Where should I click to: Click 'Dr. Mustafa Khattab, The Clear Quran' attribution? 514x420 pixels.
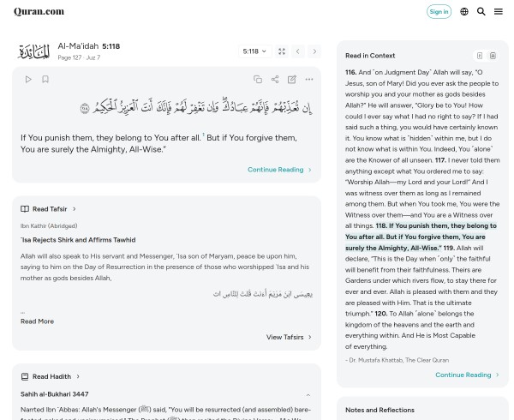[397, 360]
